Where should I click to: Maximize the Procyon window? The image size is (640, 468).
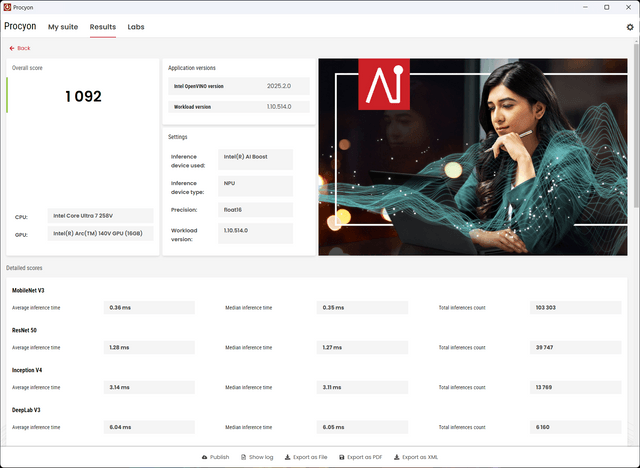coord(607,7)
